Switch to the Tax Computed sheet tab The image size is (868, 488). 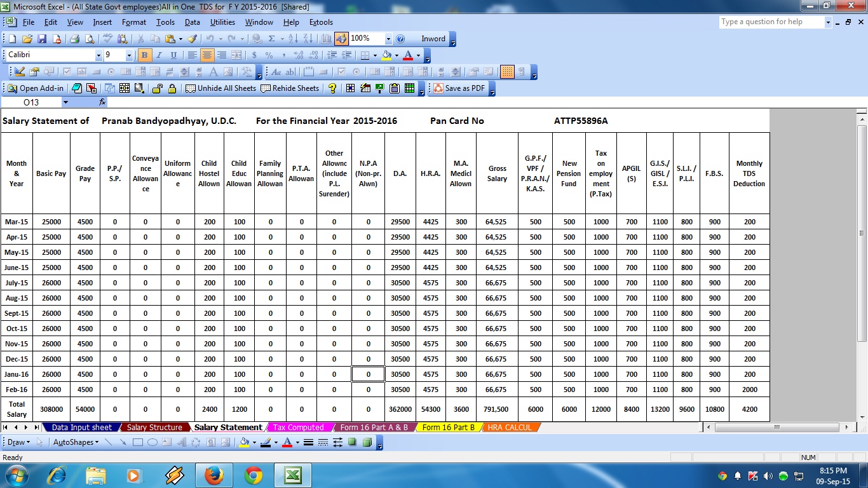click(x=299, y=428)
